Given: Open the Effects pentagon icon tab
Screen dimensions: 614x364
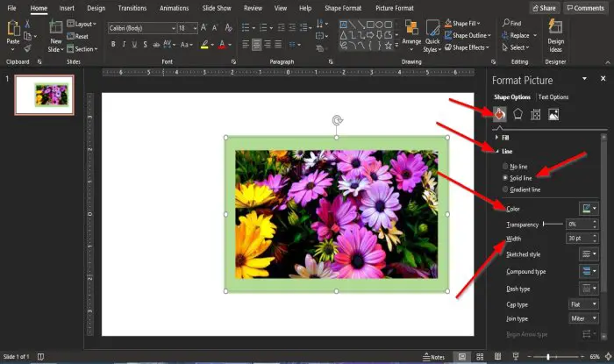Looking at the screenshot, I should 518,114.
